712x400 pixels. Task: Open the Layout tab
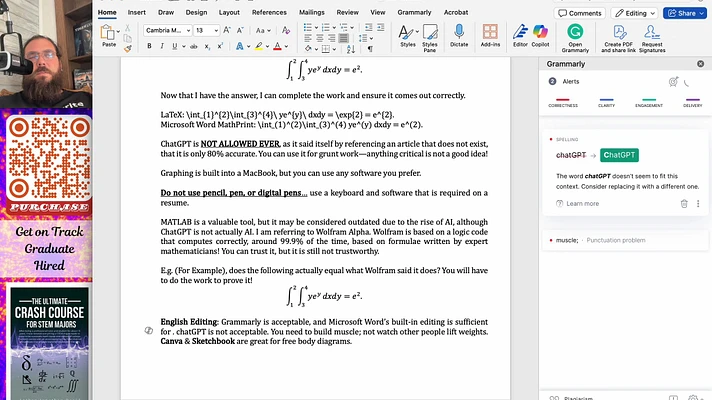tap(229, 12)
